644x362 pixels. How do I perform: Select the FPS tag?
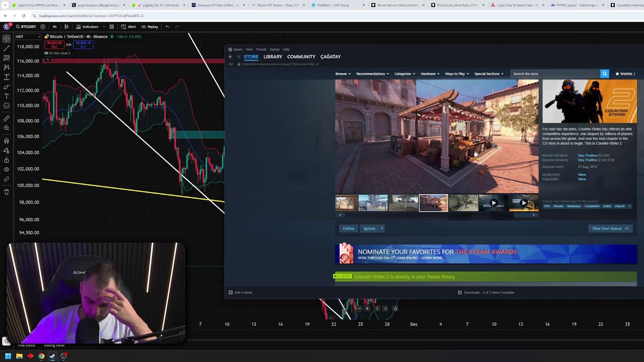547,206
